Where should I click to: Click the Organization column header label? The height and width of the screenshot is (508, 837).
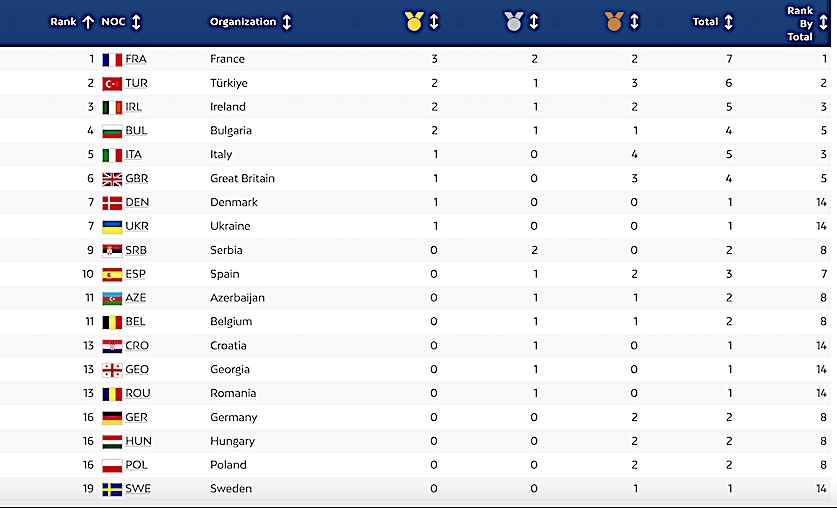pyautogui.click(x=242, y=22)
